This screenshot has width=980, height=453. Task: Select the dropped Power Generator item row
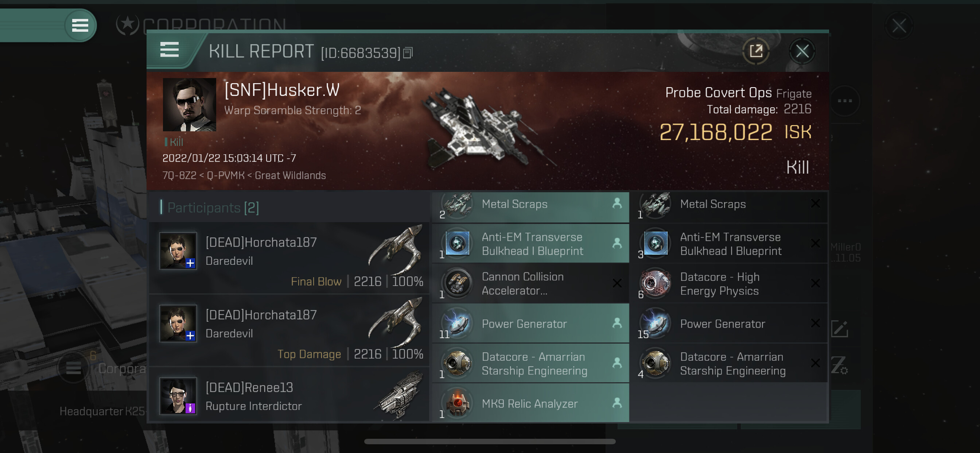pyautogui.click(x=531, y=324)
